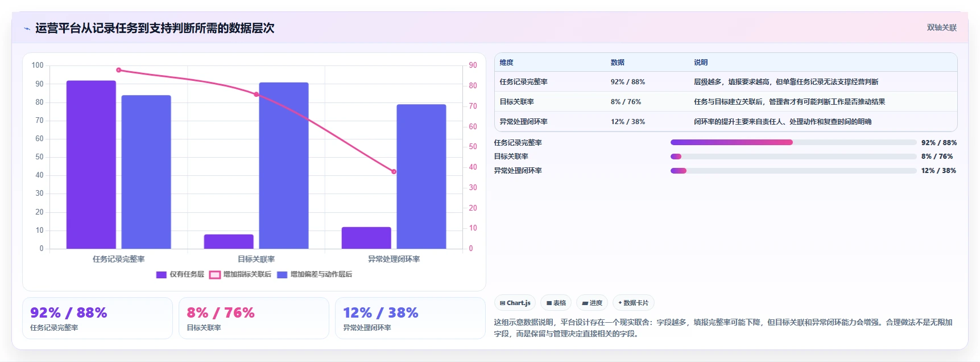
Task: Click the 双轴关联 tag in the header
Action: click(941, 27)
